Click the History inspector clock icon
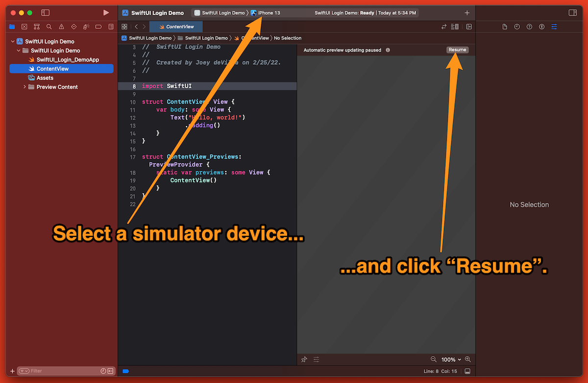Viewport: 588px width, 383px height. tap(517, 26)
